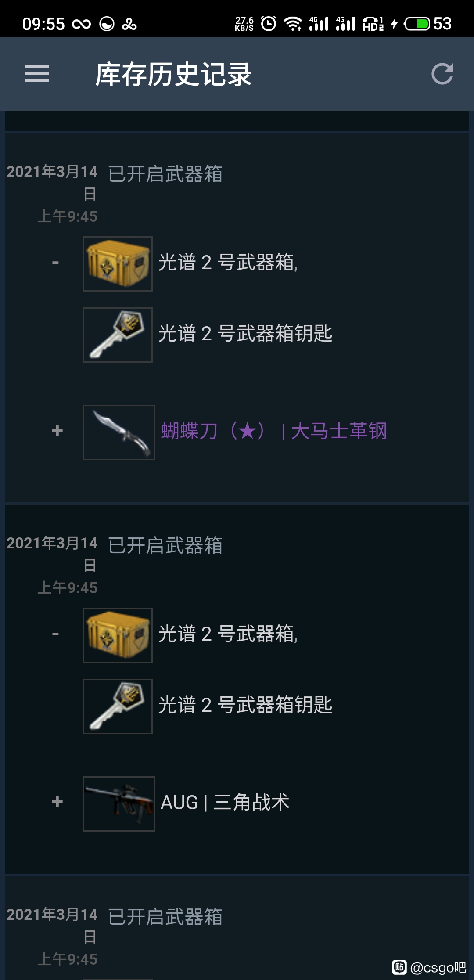
Task: Open the hamburger menu
Action: coord(37,73)
